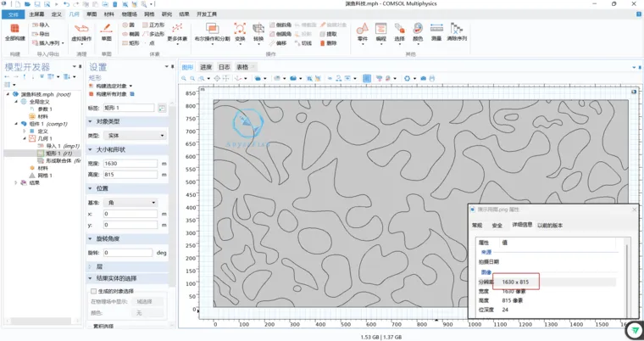Screen dimensions: 644x341
Task: Select 网格 1 in the model tree
Action: coord(41,176)
